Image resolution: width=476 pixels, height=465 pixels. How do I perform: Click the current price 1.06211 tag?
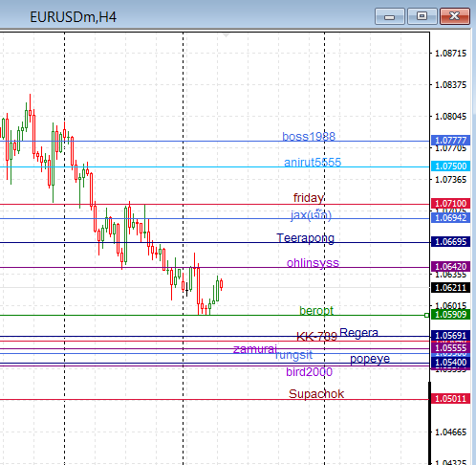click(450, 288)
